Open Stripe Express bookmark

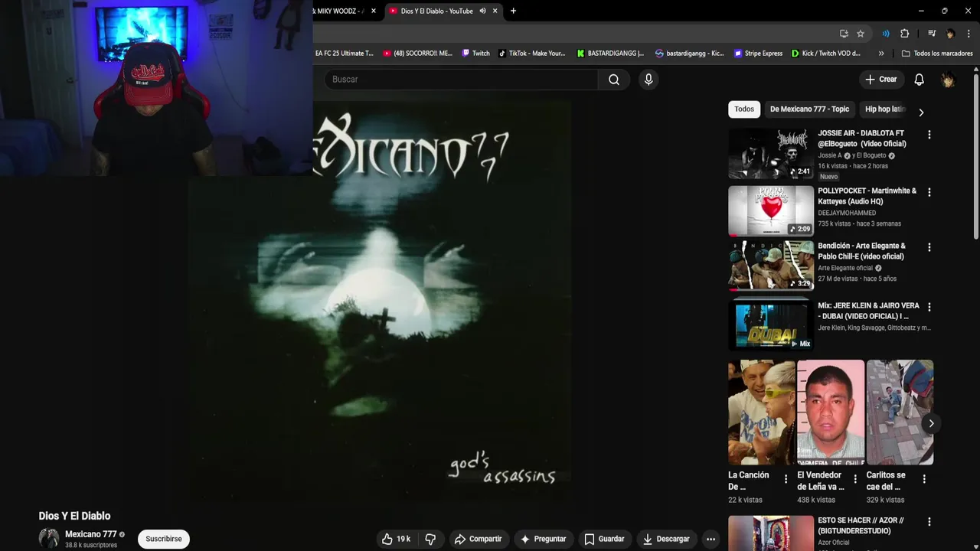(x=758, y=54)
